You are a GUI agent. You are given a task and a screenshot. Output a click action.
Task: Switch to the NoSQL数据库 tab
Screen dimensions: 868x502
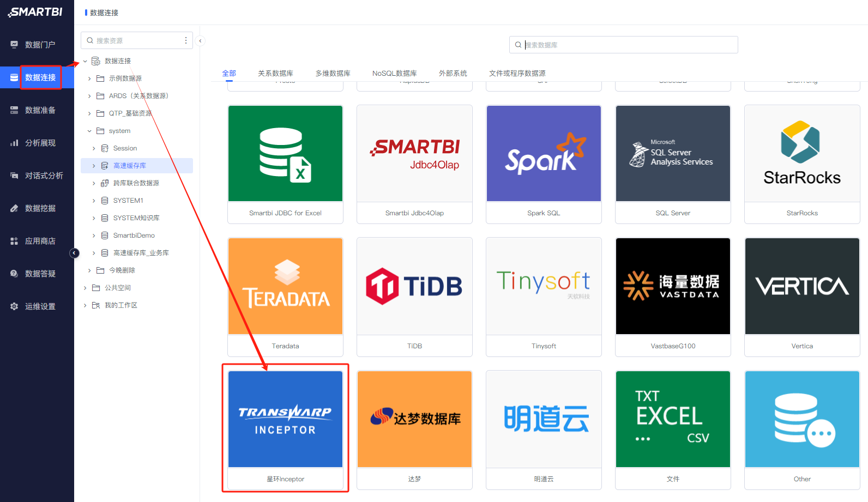(395, 73)
